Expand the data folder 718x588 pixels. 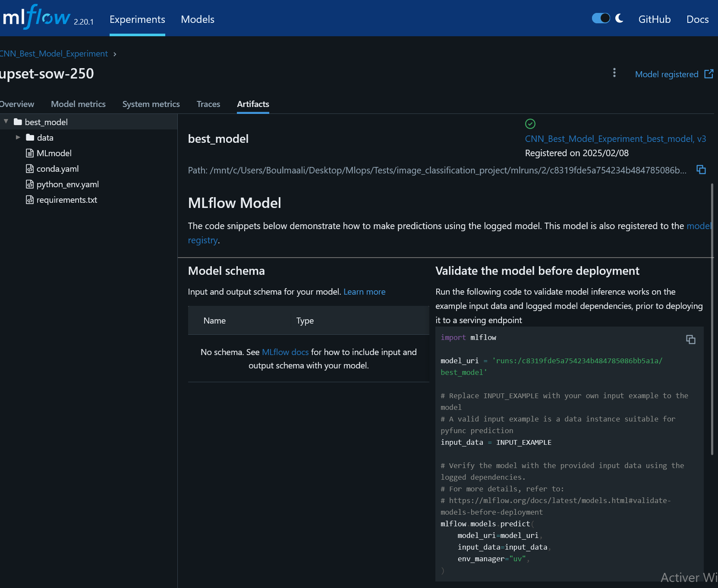[x=18, y=137]
